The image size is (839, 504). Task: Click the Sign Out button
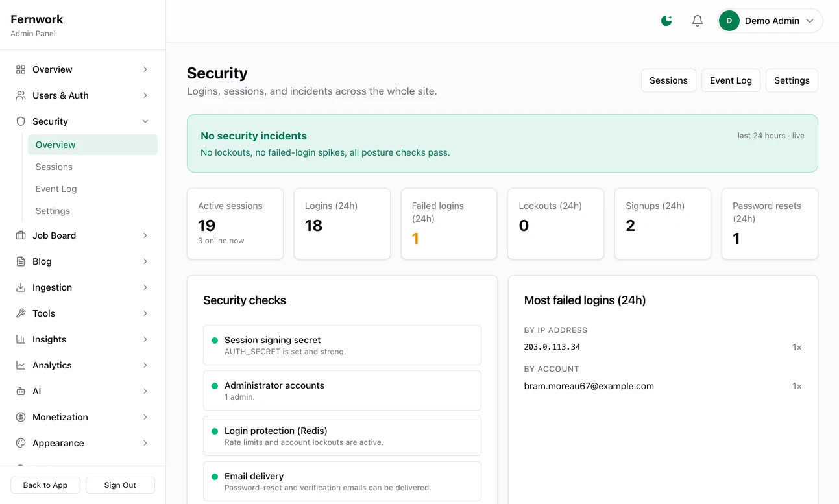pyautogui.click(x=120, y=485)
